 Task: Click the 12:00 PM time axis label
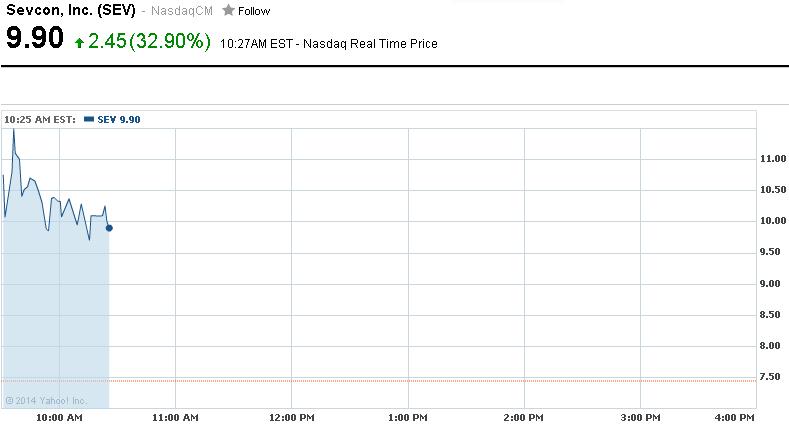291,417
